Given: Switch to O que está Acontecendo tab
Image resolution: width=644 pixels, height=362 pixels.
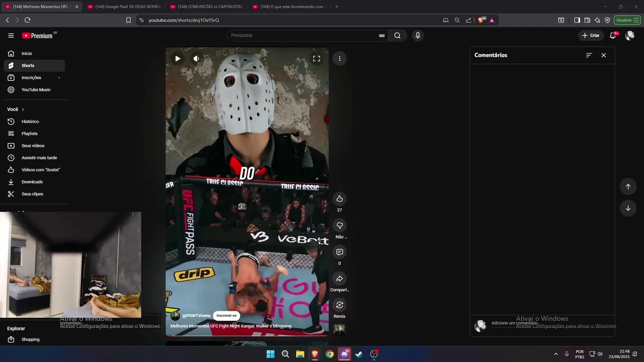Looking at the screenshot, I should 289,7.
